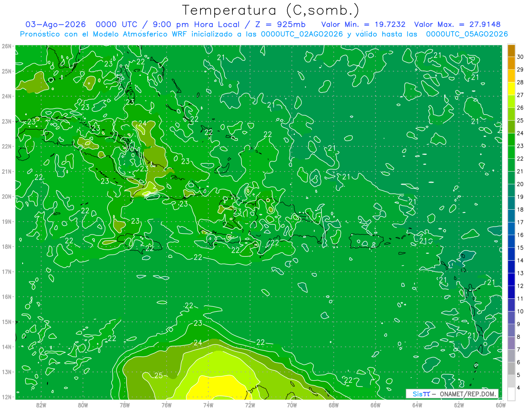Click the '60W' longitude axis label
The height and width of the screenshot is (411, 532).
pyautogui.click(x=501, y=404)
